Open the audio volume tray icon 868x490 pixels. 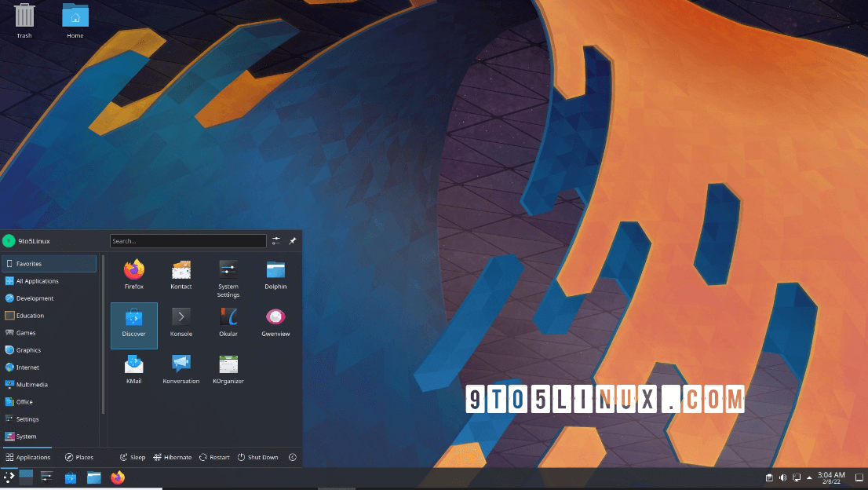pyautogui.click(x=782, y=477)
